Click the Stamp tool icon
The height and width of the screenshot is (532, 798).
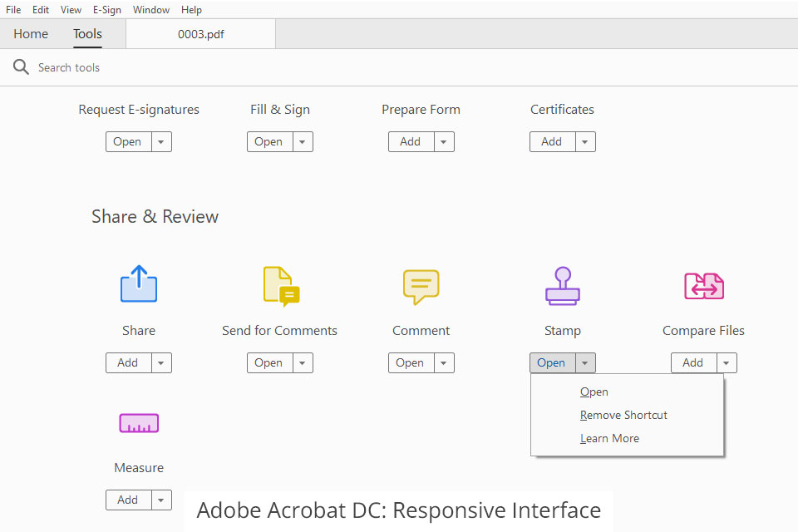563,286
